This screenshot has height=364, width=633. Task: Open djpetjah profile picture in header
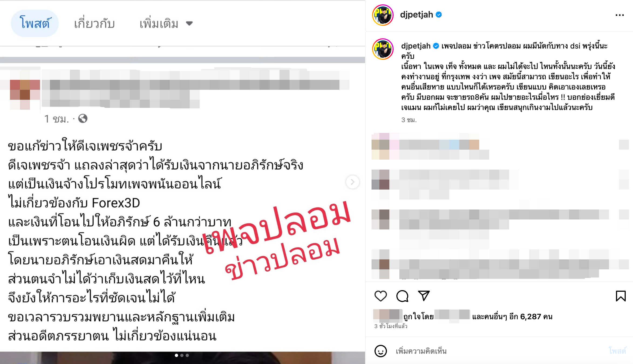(383, 15)
